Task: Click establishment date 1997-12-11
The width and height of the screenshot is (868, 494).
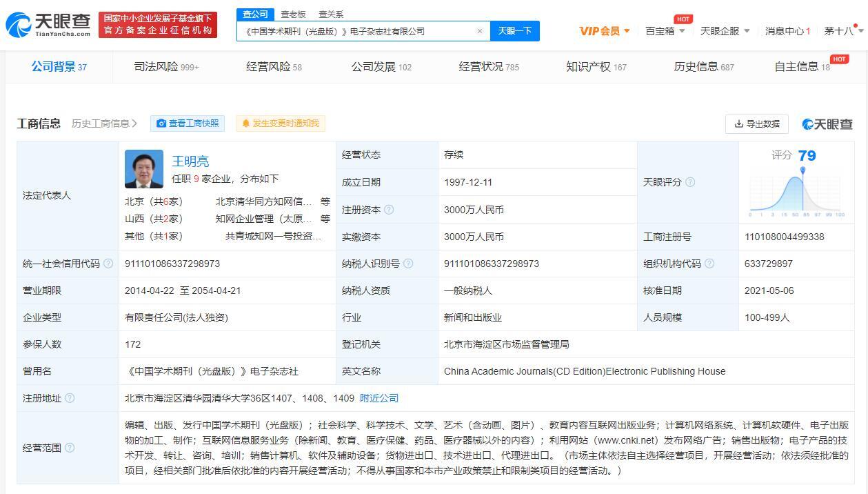Action: click(470, 182)
